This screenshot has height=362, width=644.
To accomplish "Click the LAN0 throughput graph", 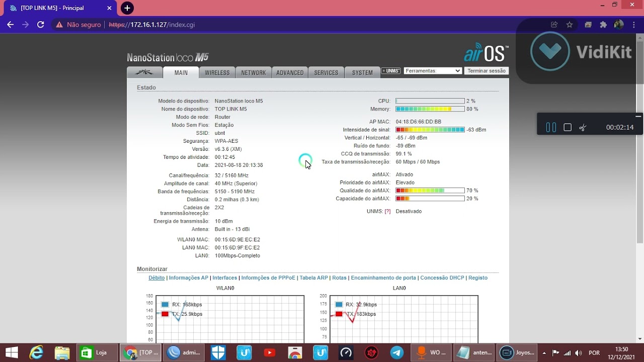I will click(x=404, y=319).
